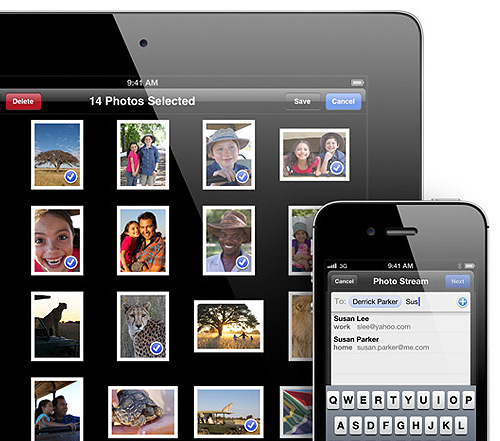Tap the P key on iPhone keyboard
This screenshot has width=500, height=441.
point(468,399)
